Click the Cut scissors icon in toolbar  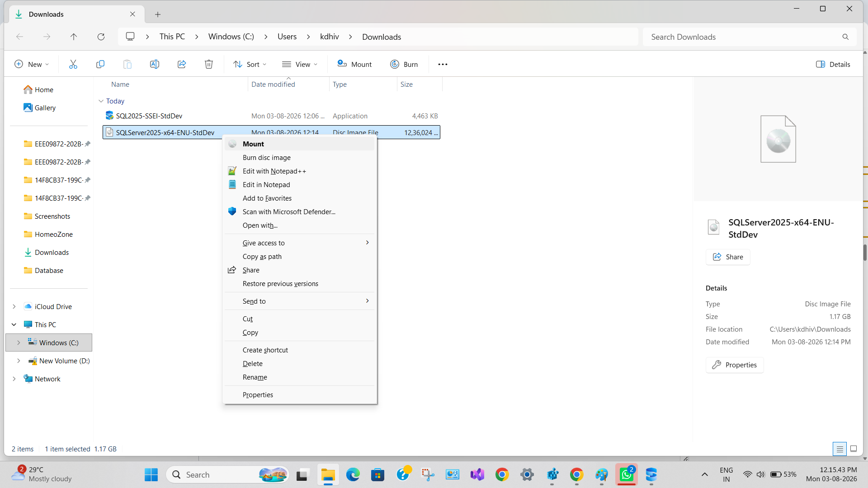pos(73,64)
